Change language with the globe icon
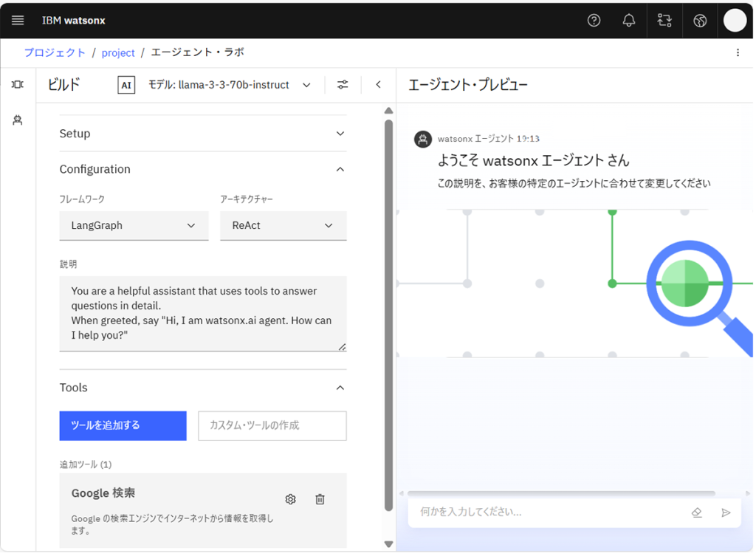This screenshot has height=556, width=756. [x=699, y=20]
